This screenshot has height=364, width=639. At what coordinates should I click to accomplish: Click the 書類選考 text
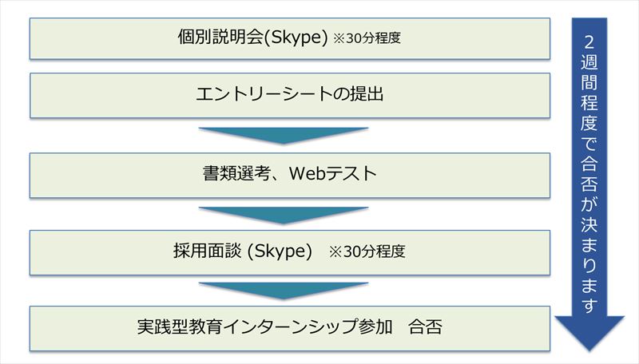click(236, 174)
